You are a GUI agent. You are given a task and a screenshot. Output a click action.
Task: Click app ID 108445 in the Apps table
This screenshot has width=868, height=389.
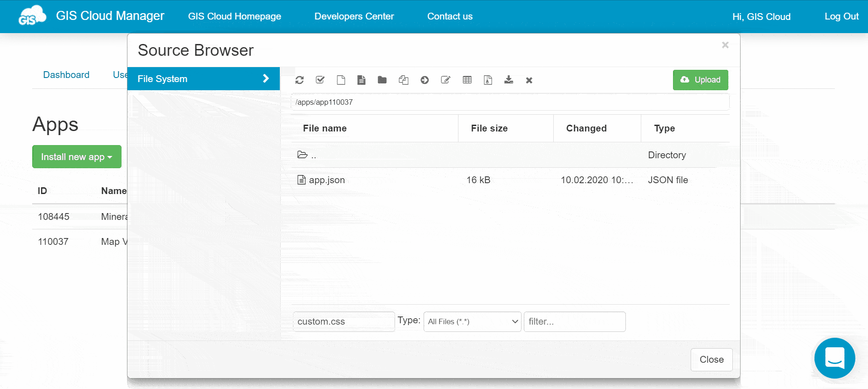[x=54, y=217]
